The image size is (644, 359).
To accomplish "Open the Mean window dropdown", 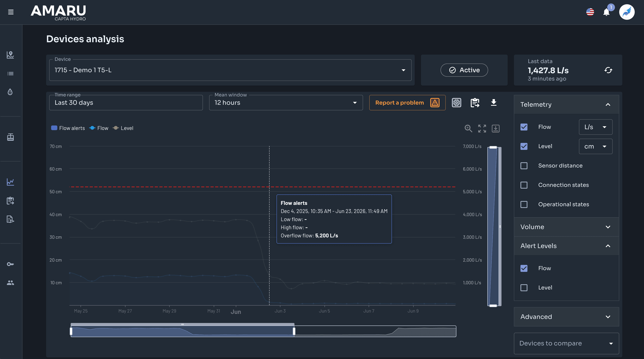I will point(286,103).
